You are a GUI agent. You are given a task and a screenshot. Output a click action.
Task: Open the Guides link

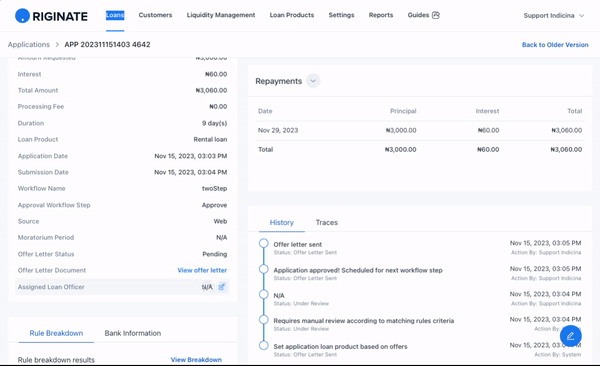coord(418,15)
